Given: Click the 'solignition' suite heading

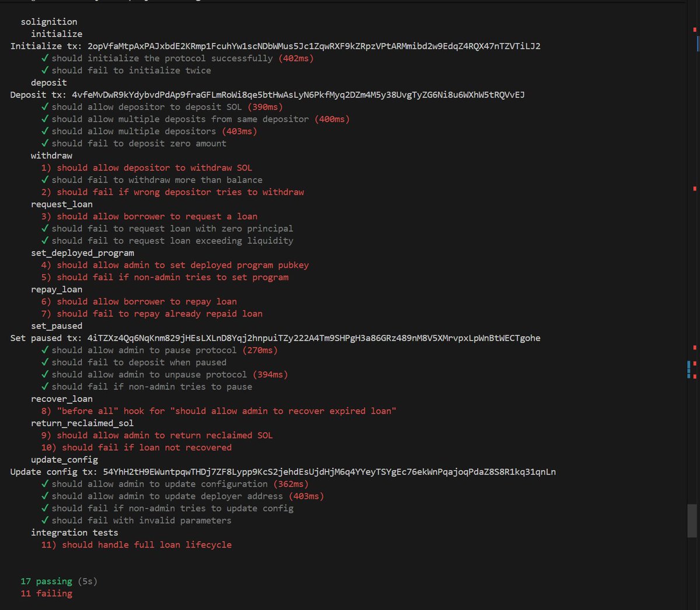Looking at the screenshot, I should point(49,22).
